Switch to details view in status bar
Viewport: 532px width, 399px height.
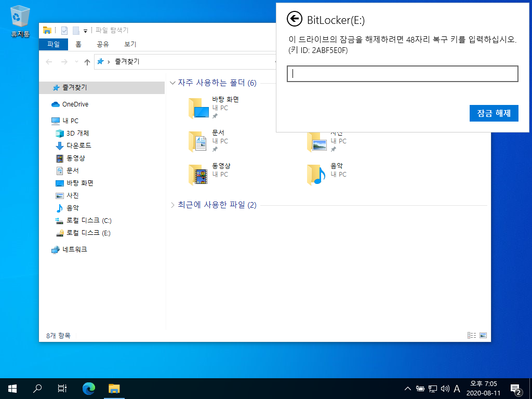[x=472, y=335]
